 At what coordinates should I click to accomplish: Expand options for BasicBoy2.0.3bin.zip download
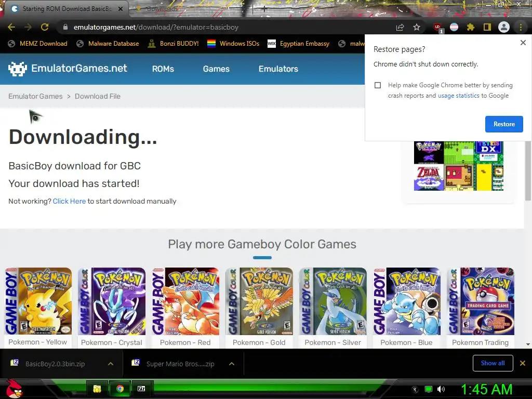click(111, 364)
